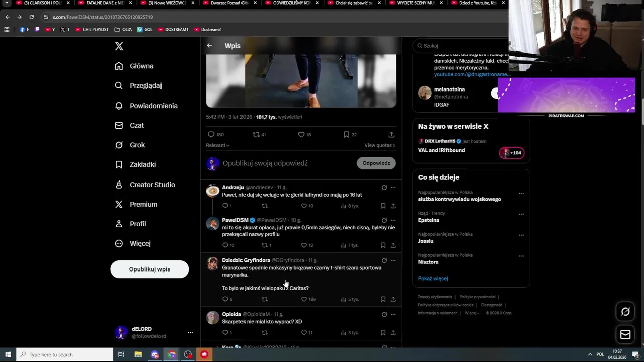Go back with the Wpis arrow
The height and width of the screenshot is (362, 644).
tap(209, 46)
